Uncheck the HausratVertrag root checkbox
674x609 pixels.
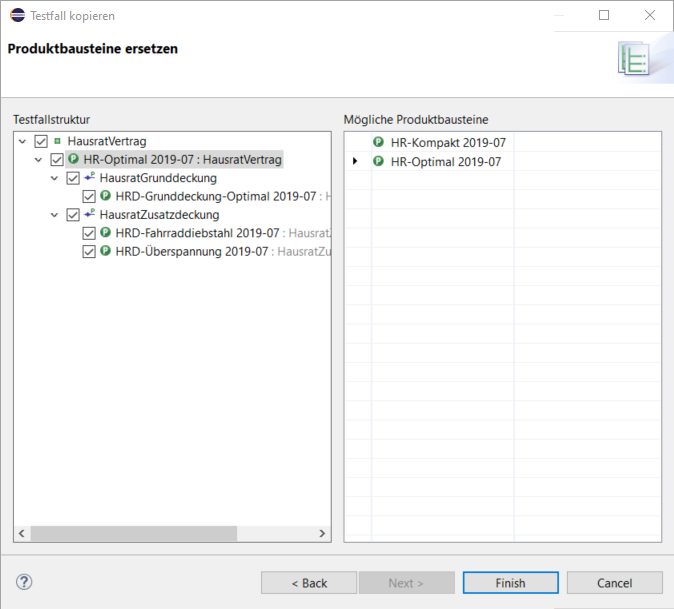click(x=41, y=142)
